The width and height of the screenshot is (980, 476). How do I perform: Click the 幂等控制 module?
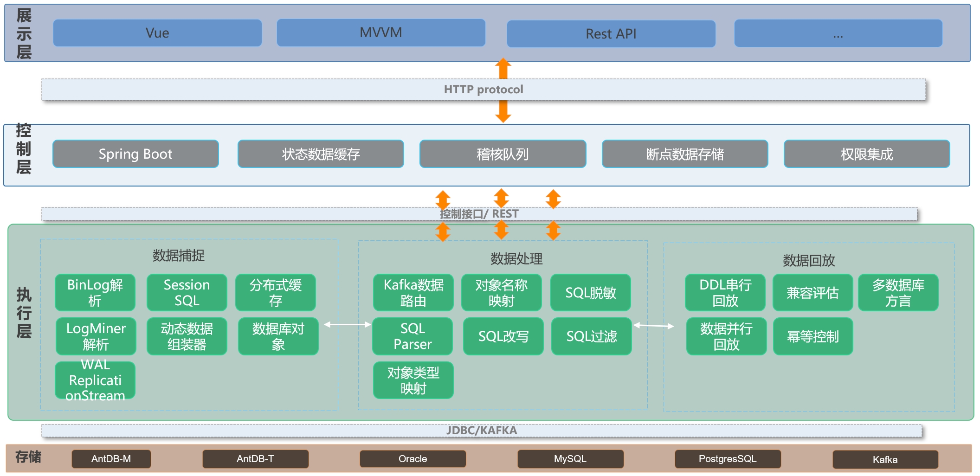click(813, 336)
